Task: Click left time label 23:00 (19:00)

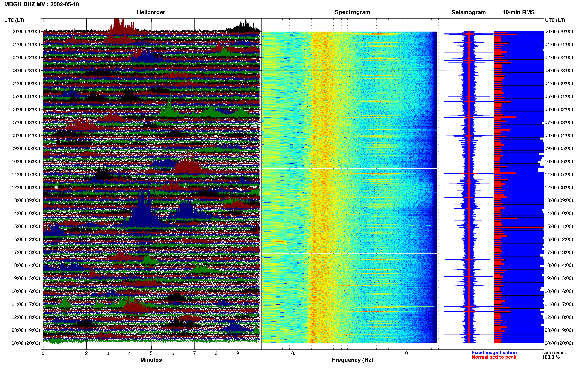Action: click(x=26, y=330)
